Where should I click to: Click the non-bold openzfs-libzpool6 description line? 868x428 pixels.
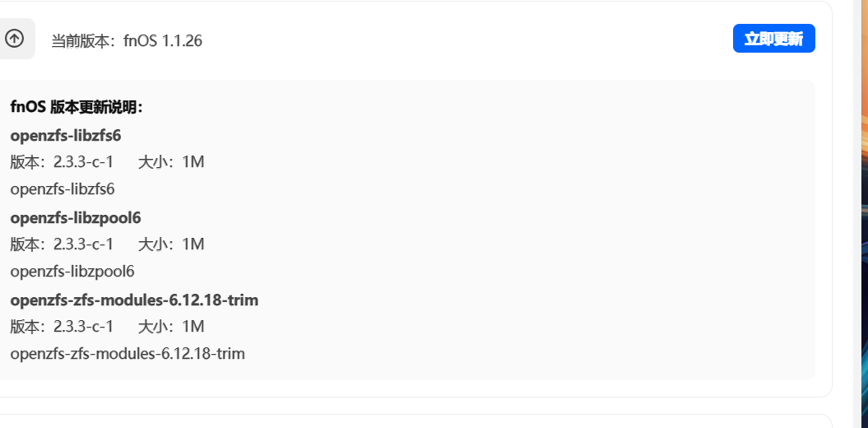coord(72,272)
